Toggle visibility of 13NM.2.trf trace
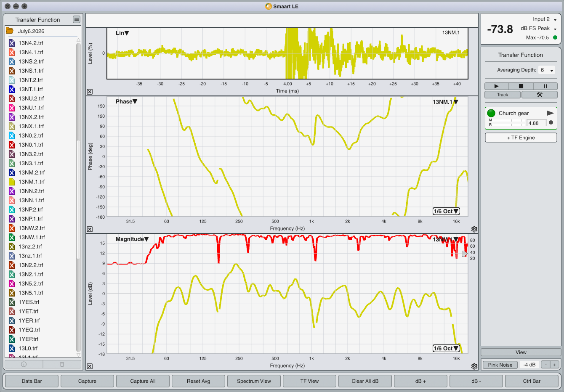The height and width of the screenshot is (392, 564). [x=12, y=172]
